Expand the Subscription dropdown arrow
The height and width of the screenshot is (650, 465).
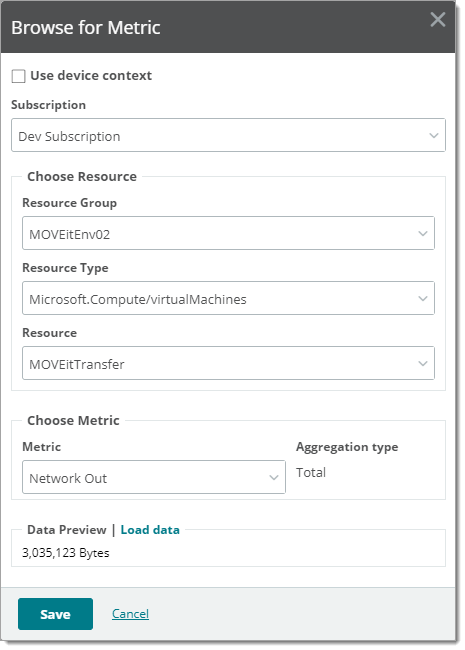click(x=434, y=136)
